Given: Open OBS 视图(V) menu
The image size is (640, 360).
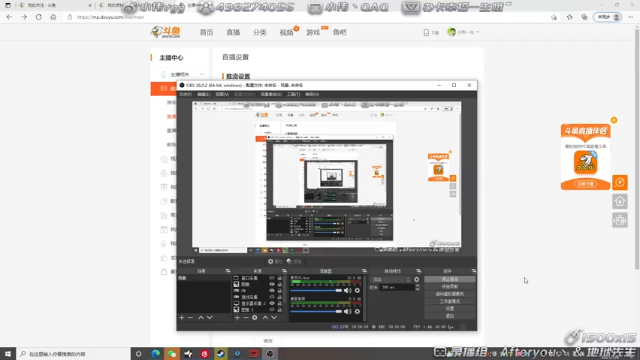Looking at the screenshot, I should [x=222, y=94].
